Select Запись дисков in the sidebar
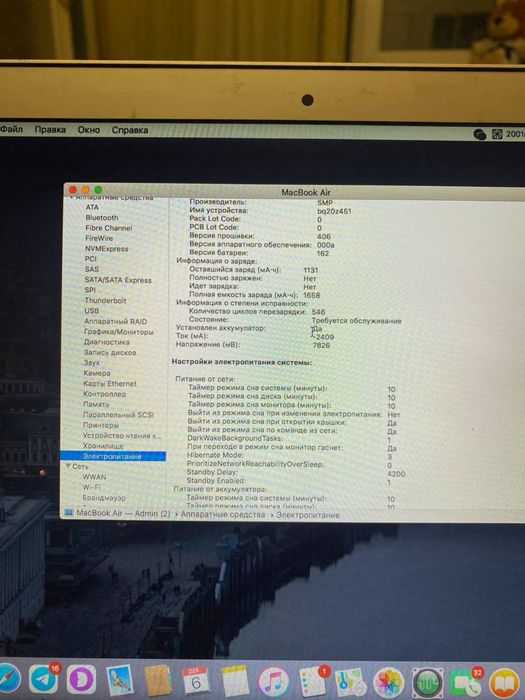The height and width of the screenshot is (700, 525). pyautogui.click(x=110, y=352)
